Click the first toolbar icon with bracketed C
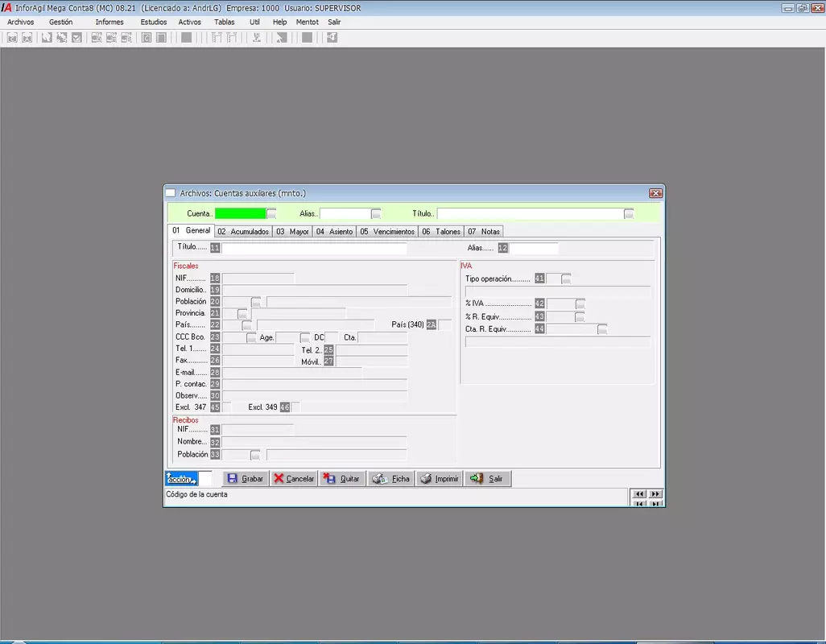Image resolution: width=826 pixels, height=644 pixels. pos(12,37)
